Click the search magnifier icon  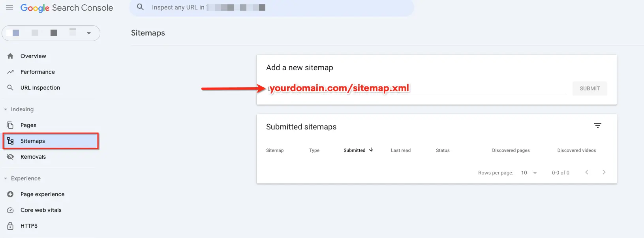(x=140, y=7)
